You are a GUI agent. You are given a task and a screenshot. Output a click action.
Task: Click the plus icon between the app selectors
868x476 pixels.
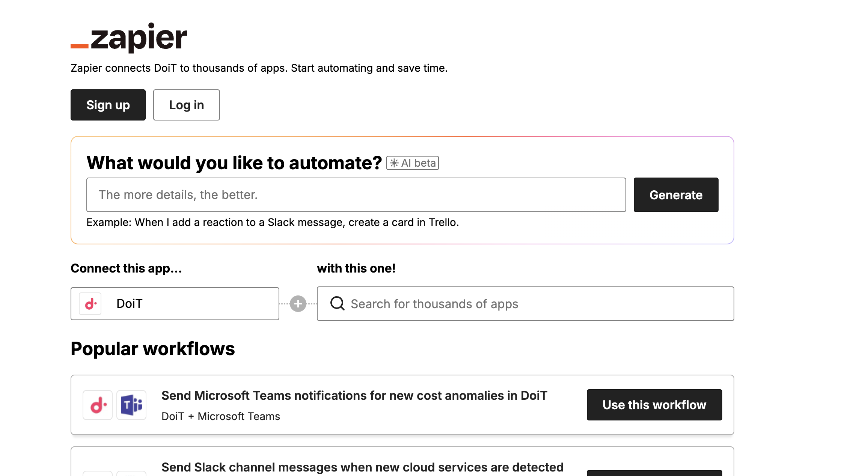point(298,303)
